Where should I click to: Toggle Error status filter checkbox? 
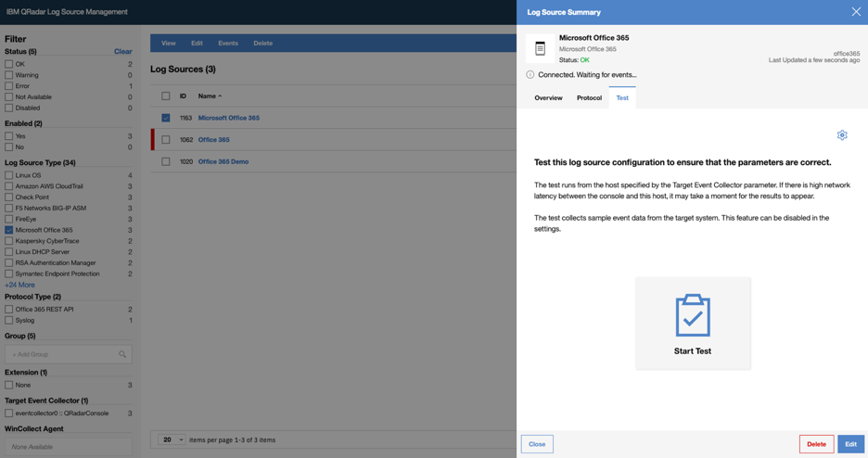[9, 85]
